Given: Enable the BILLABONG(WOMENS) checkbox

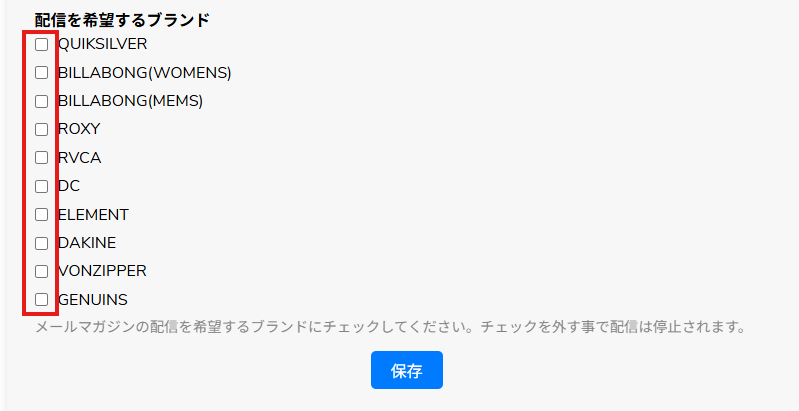Looking at the screenshot, I should (41, 72).
